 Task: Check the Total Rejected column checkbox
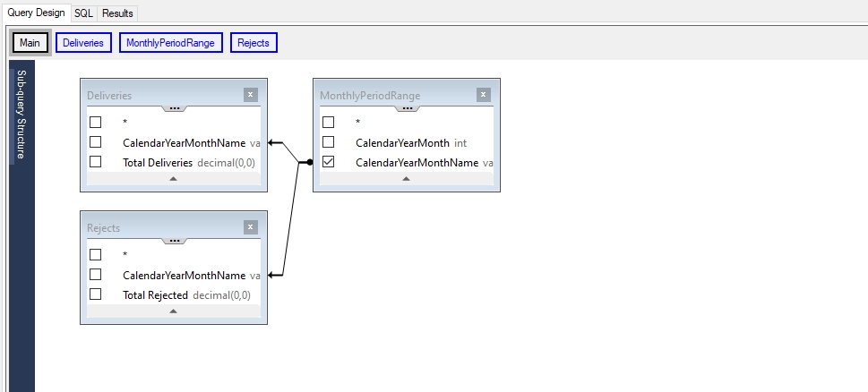96,294
